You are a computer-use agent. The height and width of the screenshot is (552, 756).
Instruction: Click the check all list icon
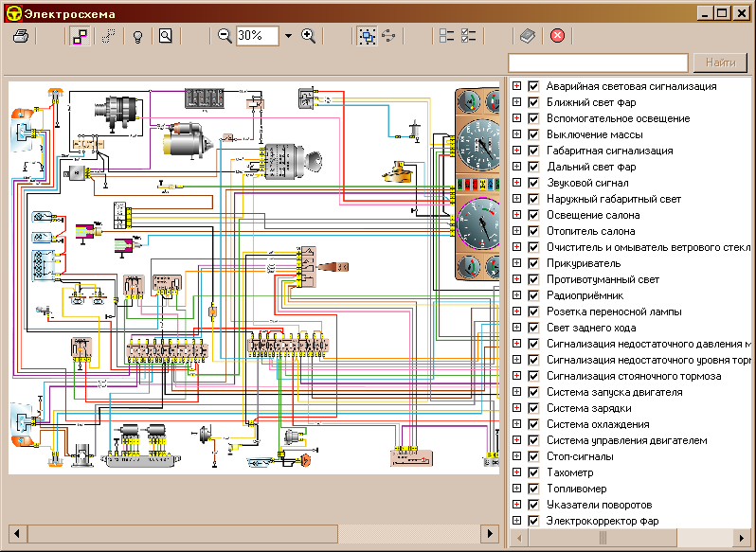pyautogui.click(x=468, y=36)
